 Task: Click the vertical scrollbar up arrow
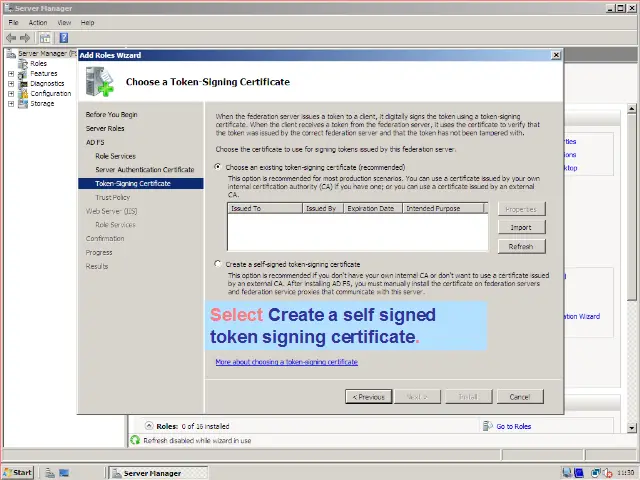(631, 109)
